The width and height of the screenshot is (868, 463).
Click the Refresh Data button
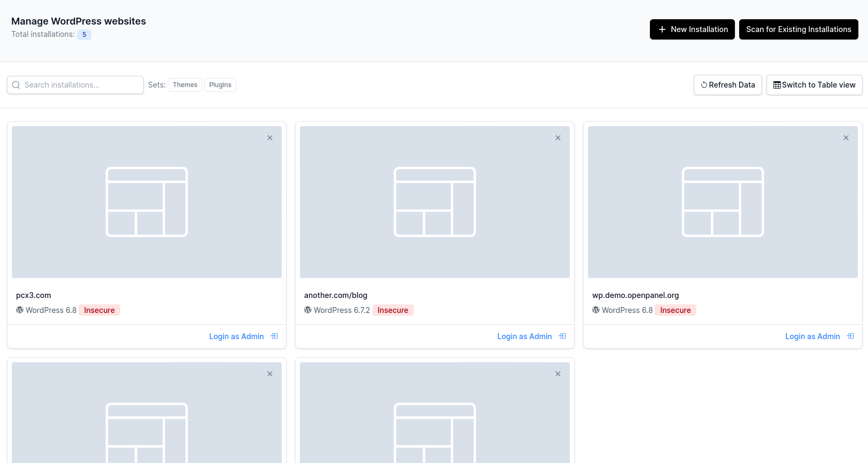(x=728, y=85)
